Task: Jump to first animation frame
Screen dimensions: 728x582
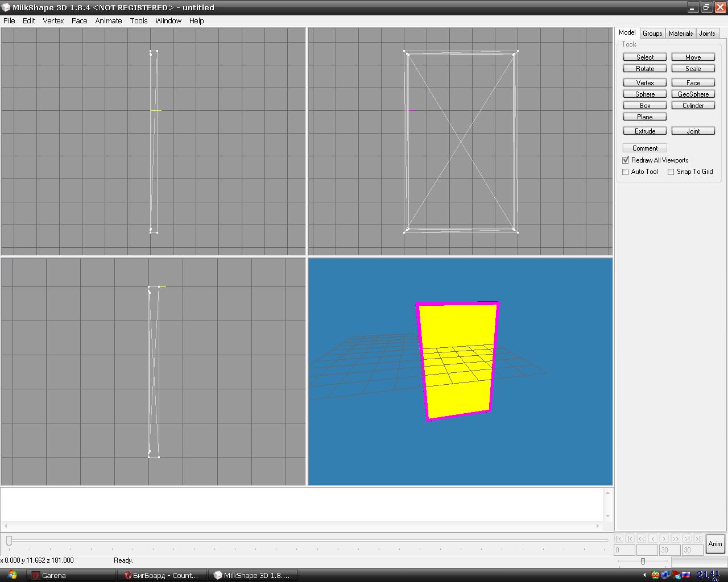Action: pos(619,539)
